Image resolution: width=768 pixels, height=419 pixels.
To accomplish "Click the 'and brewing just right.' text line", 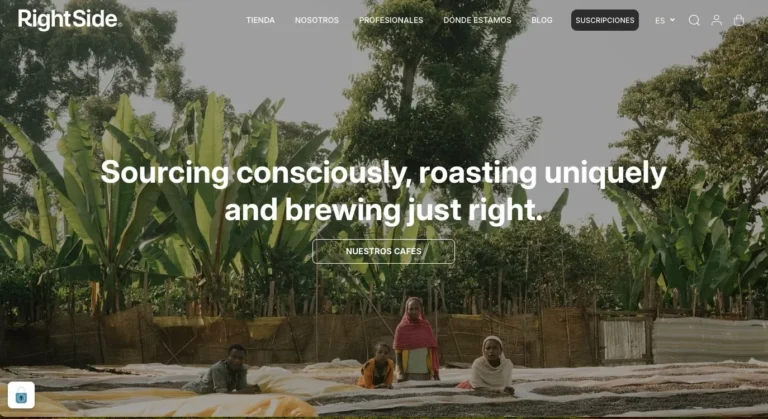I will (384, 210).
